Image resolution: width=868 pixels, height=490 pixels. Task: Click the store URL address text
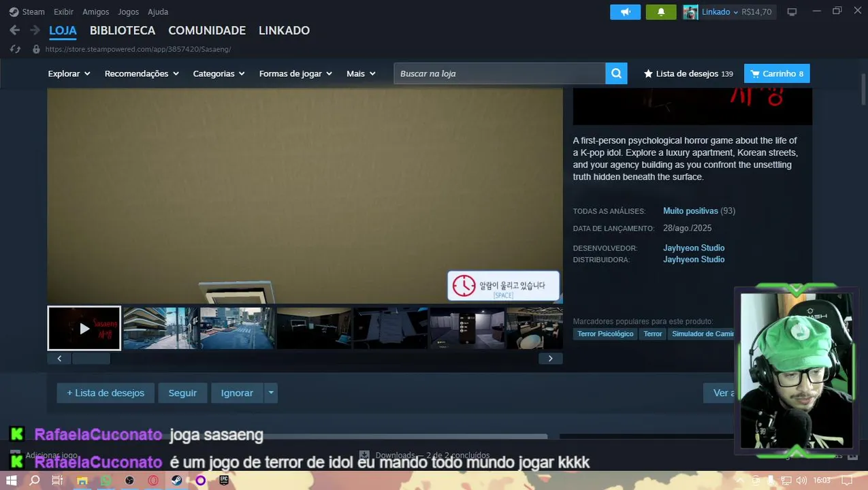(138, 49)
